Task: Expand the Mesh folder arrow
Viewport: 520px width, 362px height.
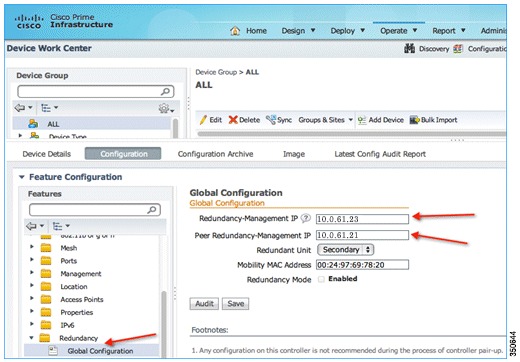Action: point(32,247)
